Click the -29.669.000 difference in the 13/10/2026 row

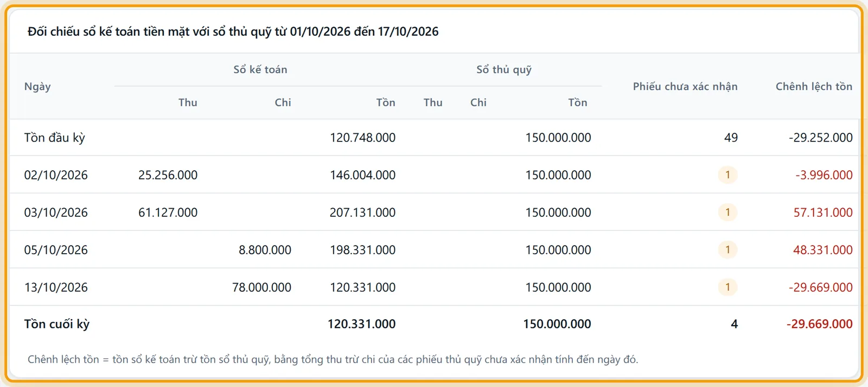[821, 287]
